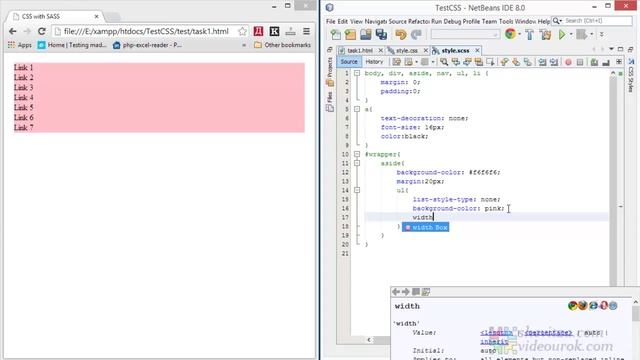This screenshot has height=360, width=640.
Task: Click the K extension icon in Chrome
Action: [274, 31]
